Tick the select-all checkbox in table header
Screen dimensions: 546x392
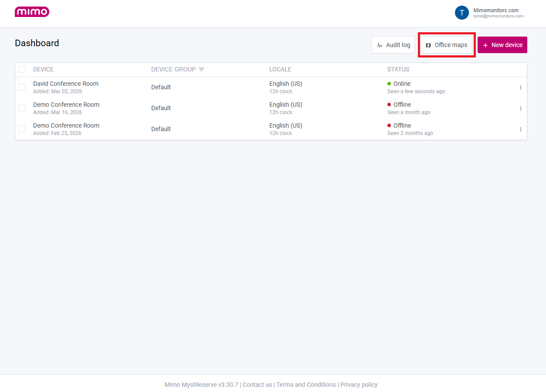[x=22, y=69]
